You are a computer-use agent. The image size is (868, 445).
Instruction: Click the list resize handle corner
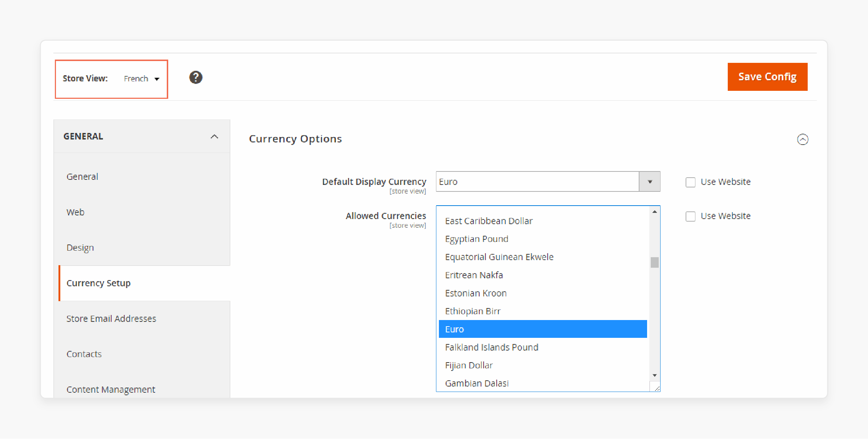pyautogui.click(x=656, y=388)
